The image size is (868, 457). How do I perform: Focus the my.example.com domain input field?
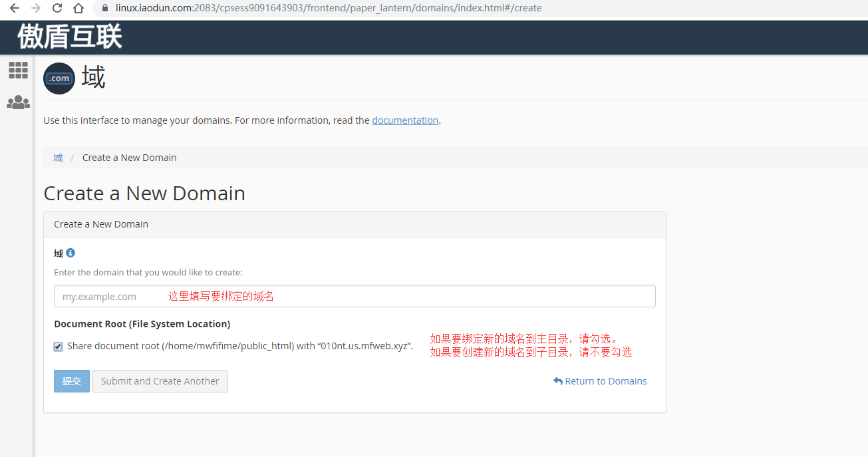tap(355, 296)
